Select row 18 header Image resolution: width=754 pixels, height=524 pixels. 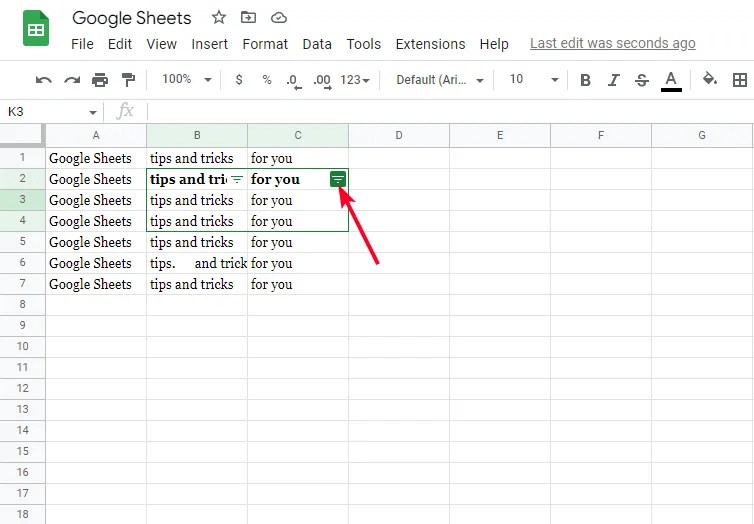[x=23, y=514]
